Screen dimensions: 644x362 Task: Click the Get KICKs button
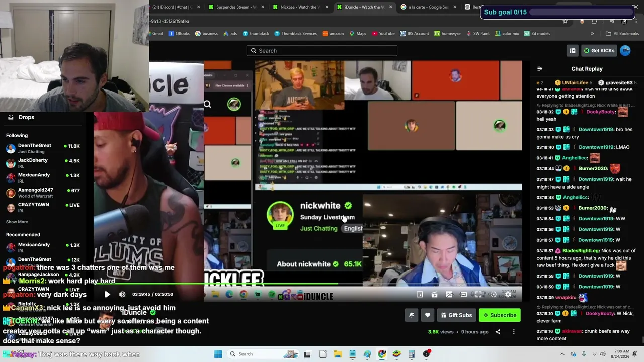click(x=599, y=51)
